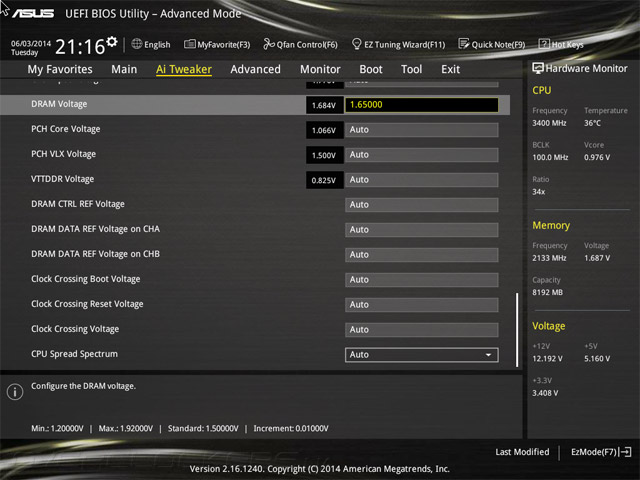The image size is (640, 480).
Task: Click the PCH VLX Voltage Auto field
Action: tap(422, 155)
